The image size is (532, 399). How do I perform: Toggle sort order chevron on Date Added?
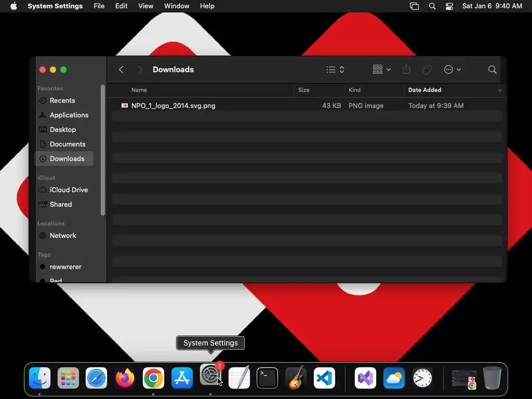pos(500,90)
